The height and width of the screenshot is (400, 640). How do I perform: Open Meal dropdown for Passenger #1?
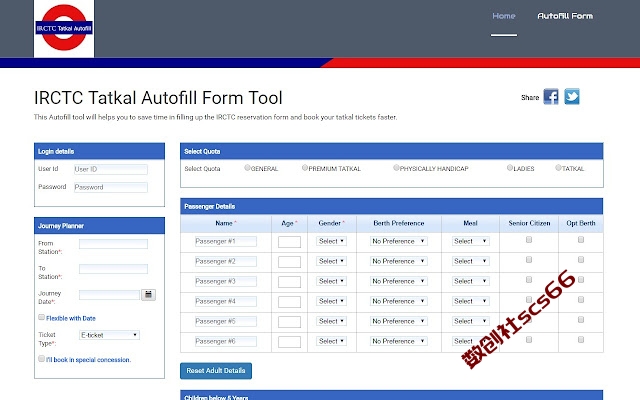[470, 241]
